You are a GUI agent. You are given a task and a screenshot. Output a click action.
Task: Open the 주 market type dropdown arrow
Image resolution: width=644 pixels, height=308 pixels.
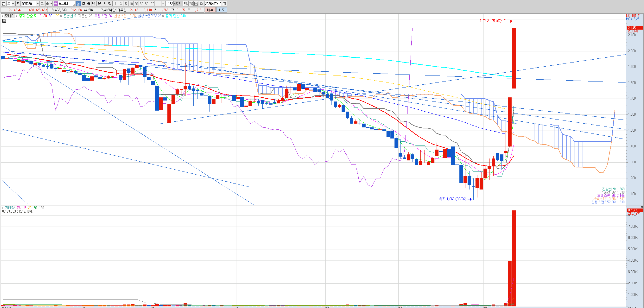(x=13, y=3)
